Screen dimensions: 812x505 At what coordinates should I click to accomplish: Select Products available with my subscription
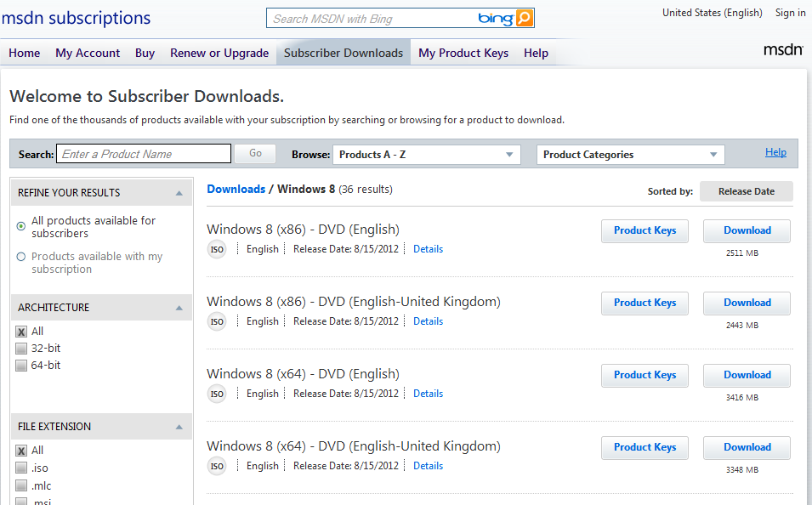pyautogui.click(x=21, y=257)
